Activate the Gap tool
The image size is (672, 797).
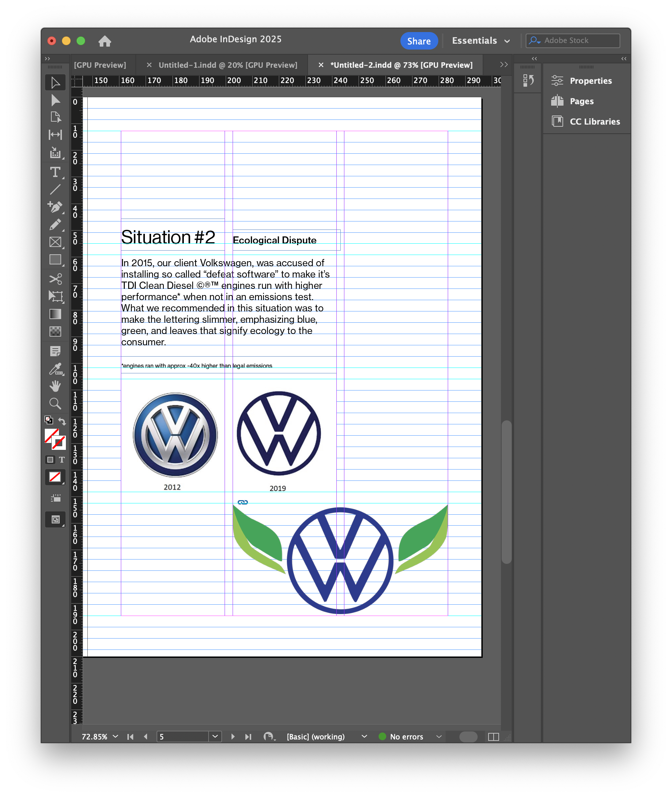[x=55, y=134]
